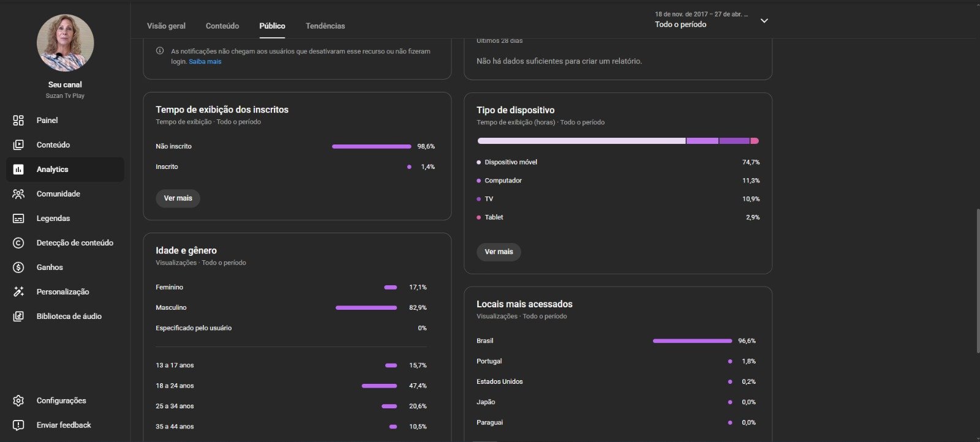980x442 pixels.
Task: Select the Analytics chart icon
Action: tap(18, 170)
